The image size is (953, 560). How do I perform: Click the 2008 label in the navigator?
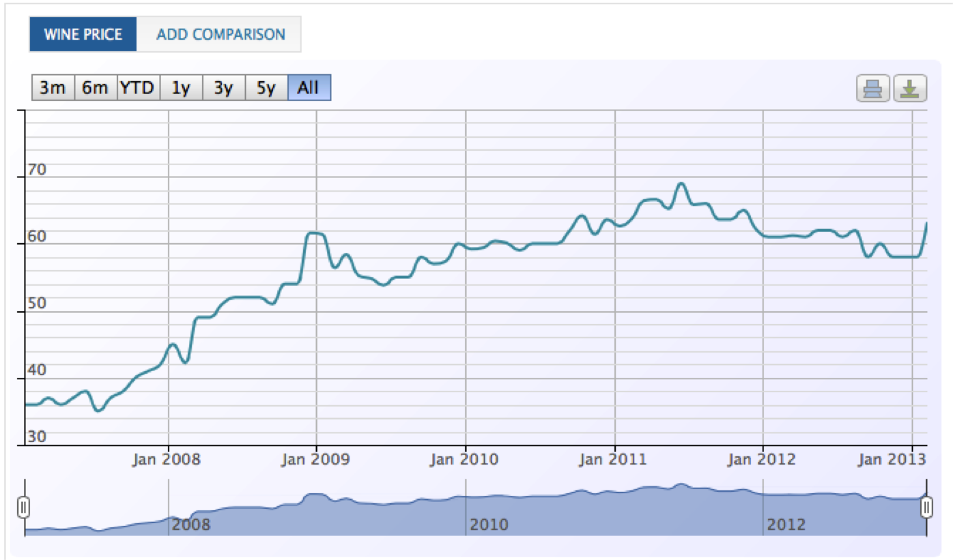[x=191, y=525]
